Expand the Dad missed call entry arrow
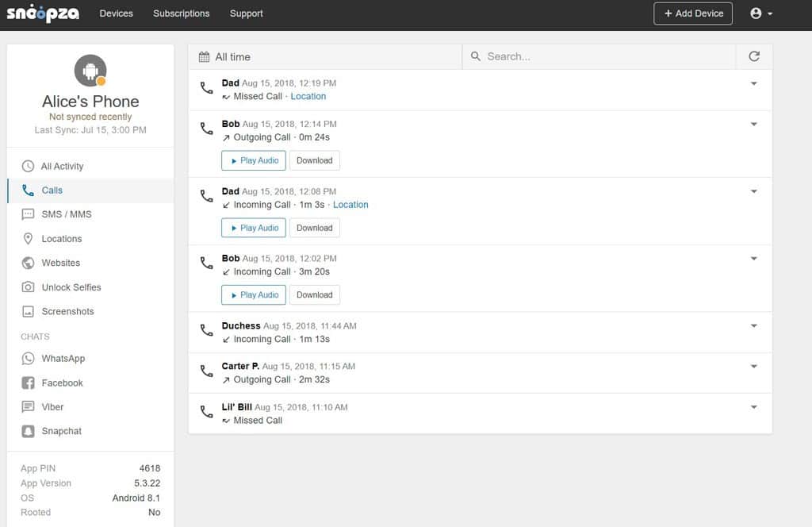The height and width of the screenshot is (527, 812). coord(753,83)
